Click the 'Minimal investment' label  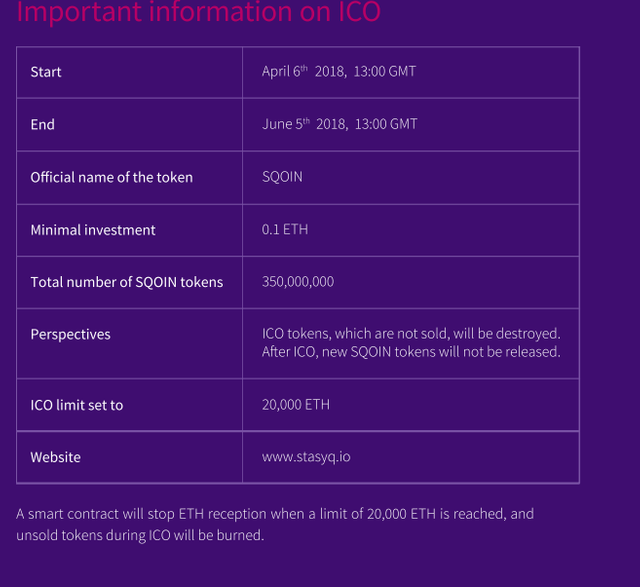tap(93, 230)
